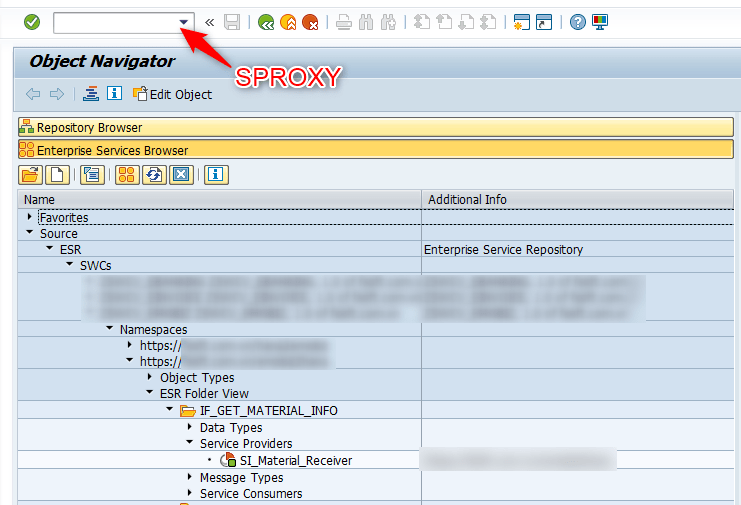Viewport: 741px width, 505px height.
Task: Click the red Cancel icon
Action: pos(310,21)
